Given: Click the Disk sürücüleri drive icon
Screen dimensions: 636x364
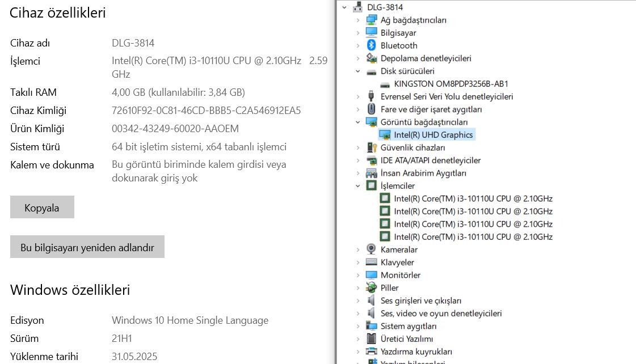Looking at the screenshot, I should [x=371, y=72].
